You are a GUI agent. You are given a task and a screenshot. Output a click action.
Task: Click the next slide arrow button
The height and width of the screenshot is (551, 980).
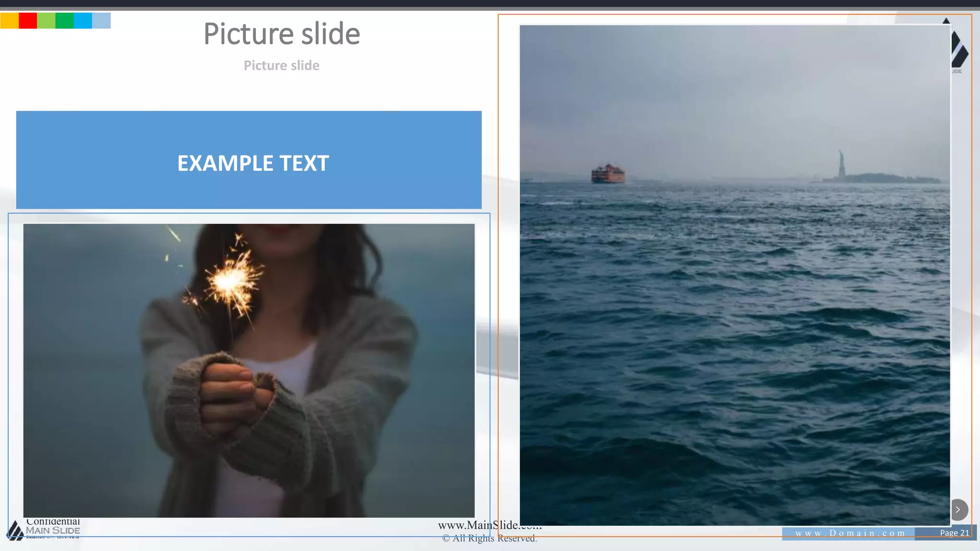click(958, 509)
